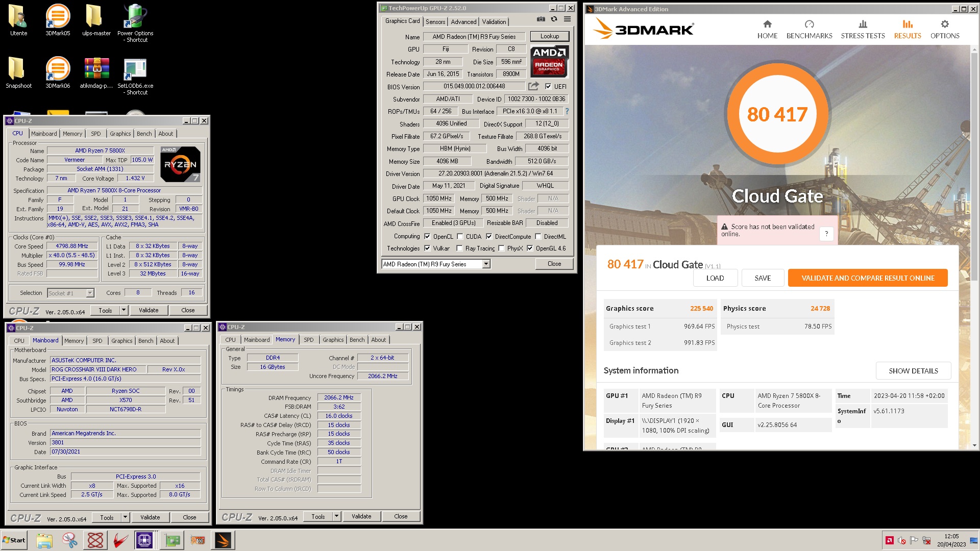Viewport: 980px width, 551px height.
Task: Click the AMD Ryzen 7 5800X name field
Action: [100, 151]
